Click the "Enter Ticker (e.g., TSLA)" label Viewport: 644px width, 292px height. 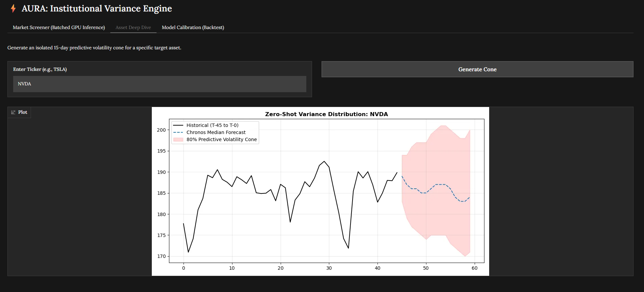(40, 69)
